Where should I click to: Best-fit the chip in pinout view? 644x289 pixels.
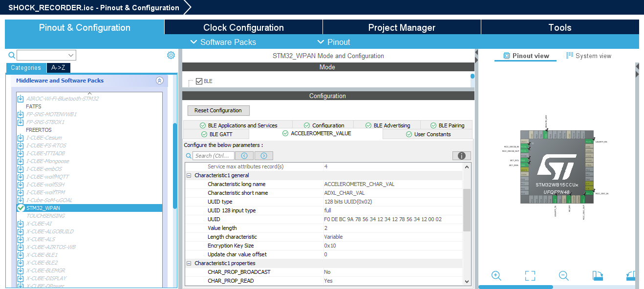coord(530,275)
